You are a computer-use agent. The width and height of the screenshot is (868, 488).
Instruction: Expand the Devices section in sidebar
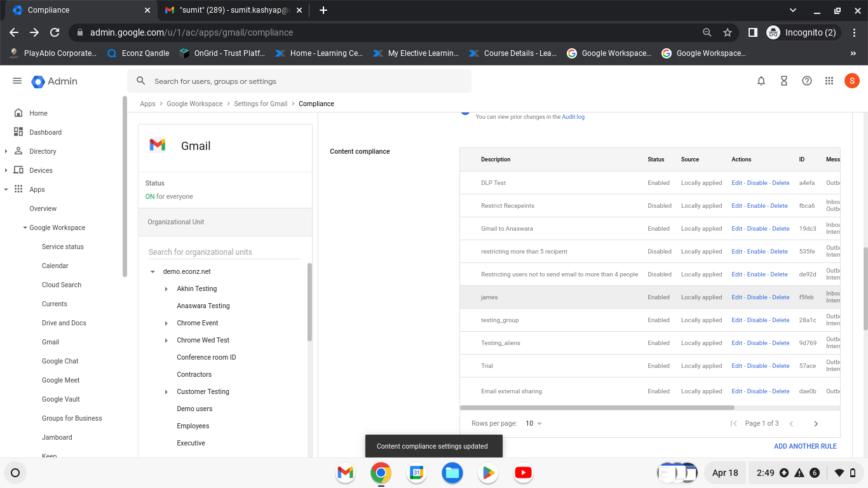[x=6, y=170]
